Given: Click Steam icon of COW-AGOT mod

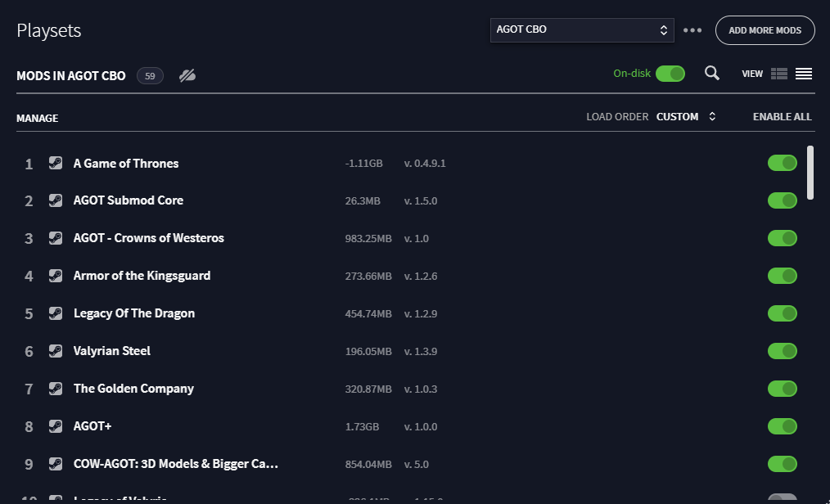Looking at the screenshot, I should tap(56, 464).
